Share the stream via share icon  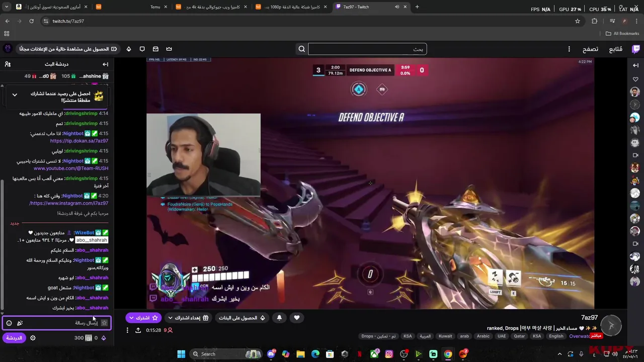point(138,330)
